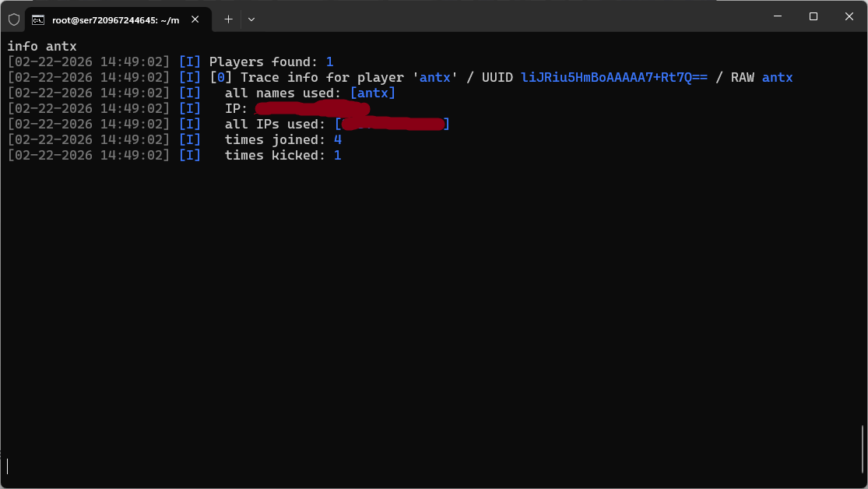Open a new terminal tab
The image size is (868, 489).
tap(228, 19)
